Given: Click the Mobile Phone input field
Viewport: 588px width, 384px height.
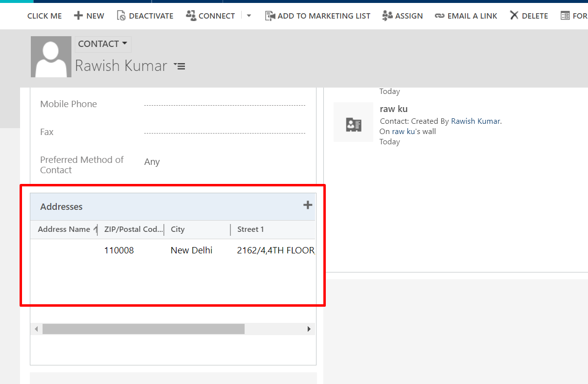Looking at the screenshot, I should click(x=225, y=104).
